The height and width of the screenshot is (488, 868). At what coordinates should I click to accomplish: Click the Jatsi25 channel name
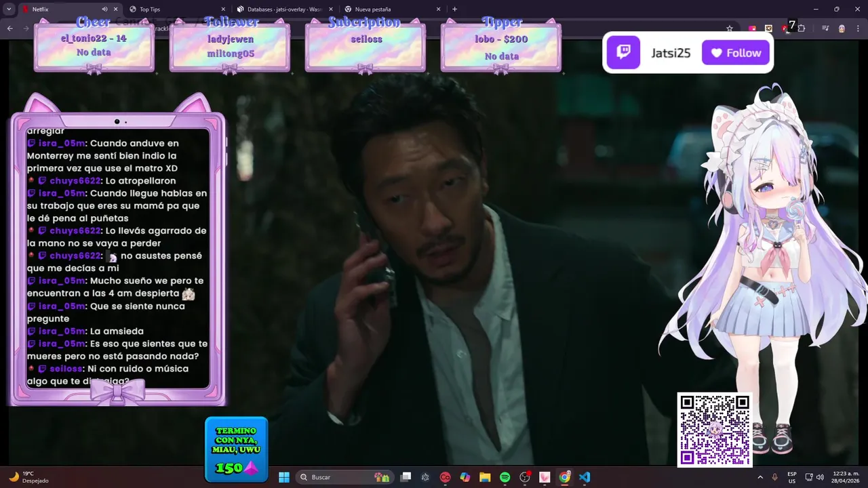tap(671, 53)
